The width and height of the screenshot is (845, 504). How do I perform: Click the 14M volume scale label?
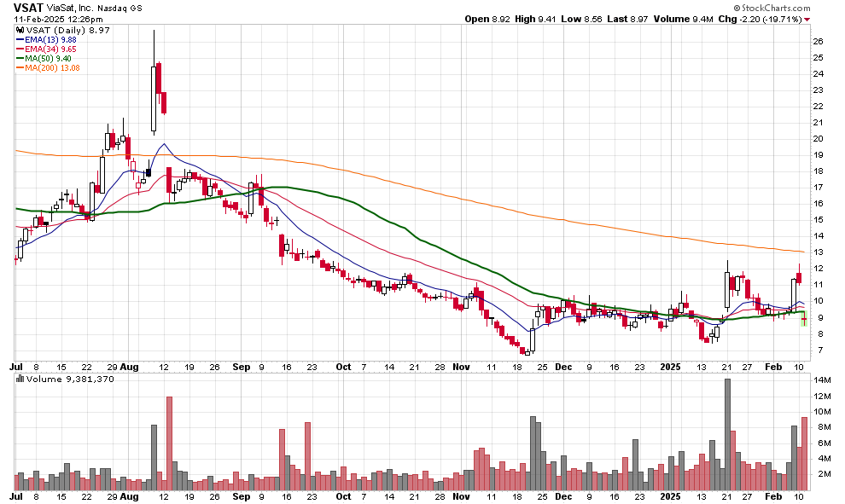(x=822, y=380)
